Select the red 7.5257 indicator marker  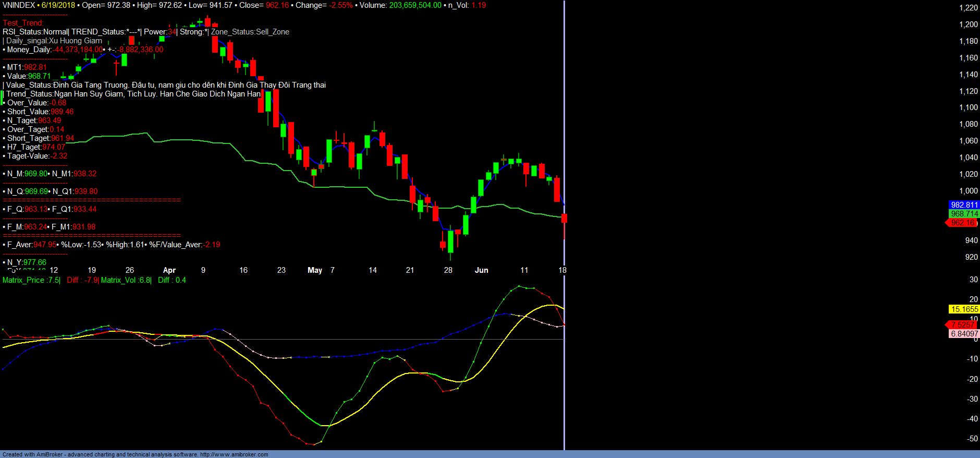[962, 325]
